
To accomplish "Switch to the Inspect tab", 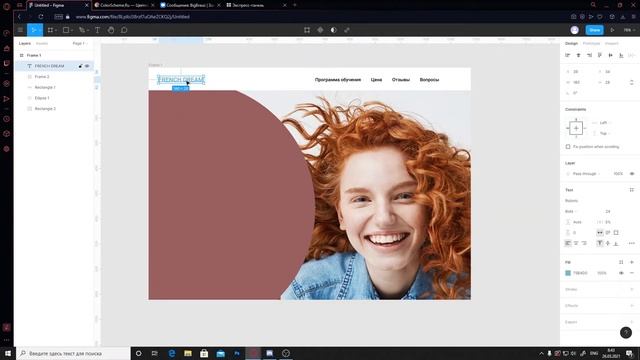I will tap(611, 43).
